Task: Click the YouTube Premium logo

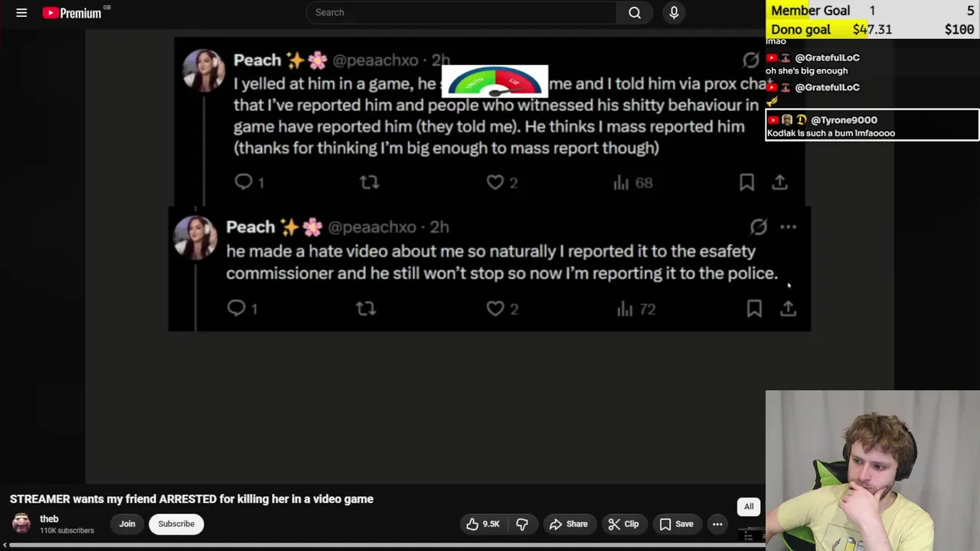Action: pyautogui.click(x=73, y=12)
